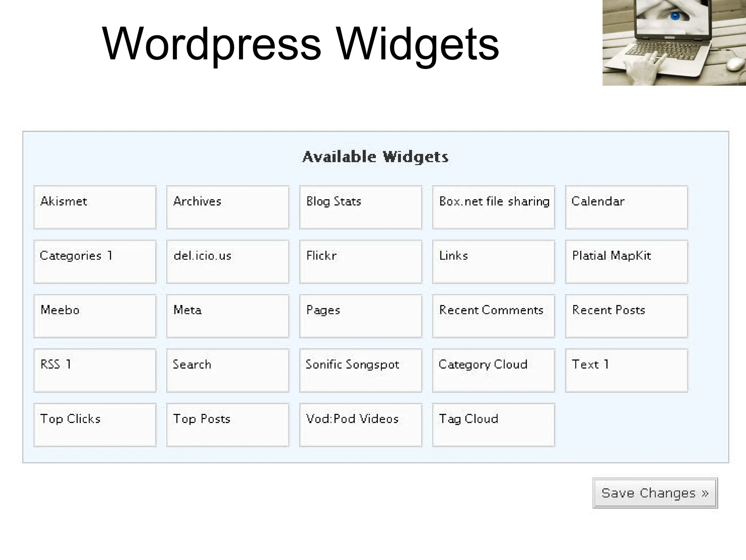Click the Save Changes button
Screen dimensions: 746x560
(655, 493)
